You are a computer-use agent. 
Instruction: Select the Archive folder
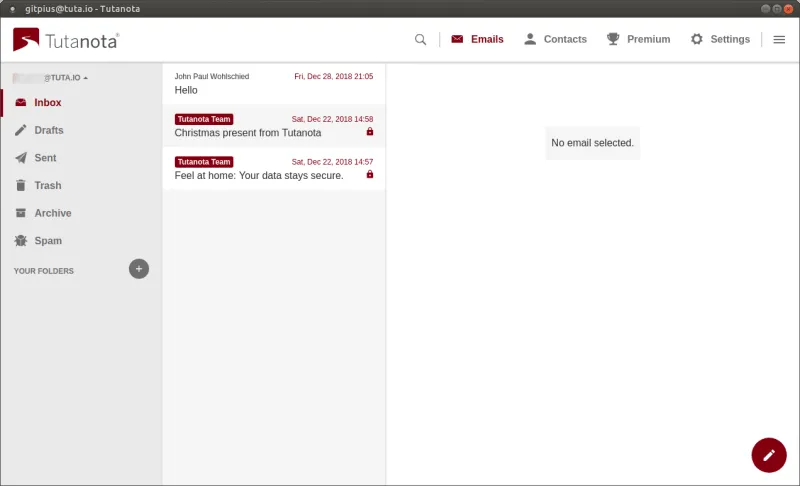(x=52, y=213)
